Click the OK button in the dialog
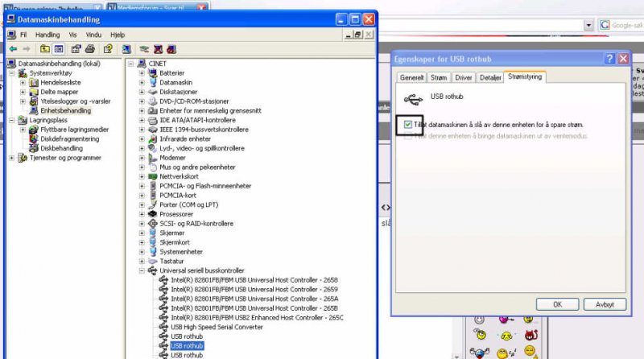The height and width of the screenshot is (359, 644). click(x=557, y=304)
